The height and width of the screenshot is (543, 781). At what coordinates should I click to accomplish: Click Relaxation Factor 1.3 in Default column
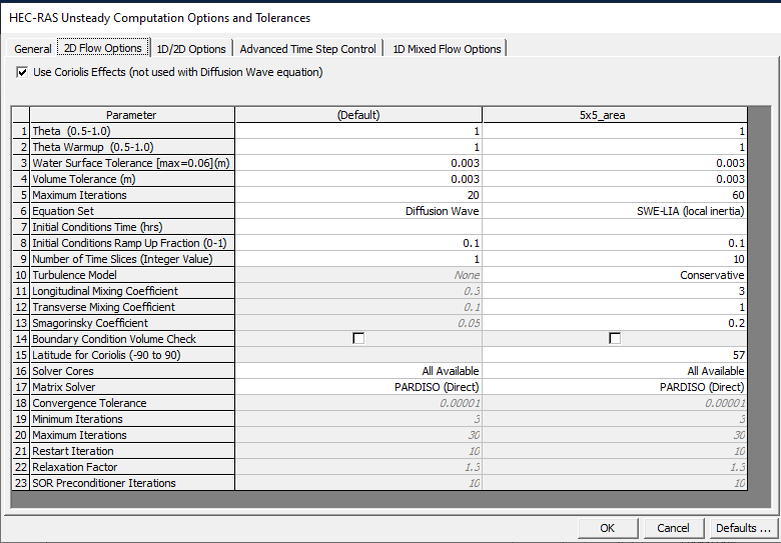(358, 467)
